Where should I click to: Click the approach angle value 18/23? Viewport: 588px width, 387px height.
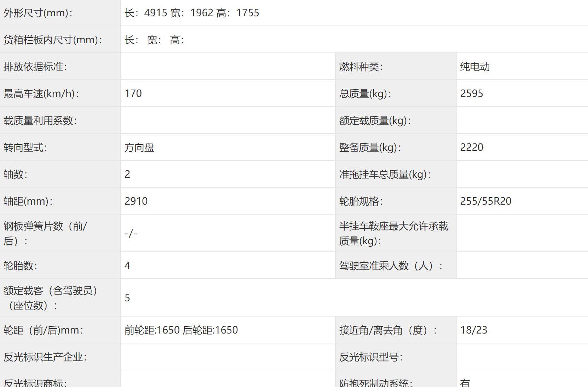coord(474,330)
